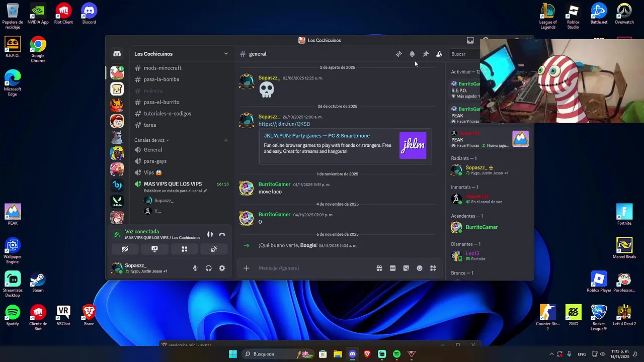Open the Marvel Rivals desktop shortcut
Viewport: 644px width, 362px height.
624,248
